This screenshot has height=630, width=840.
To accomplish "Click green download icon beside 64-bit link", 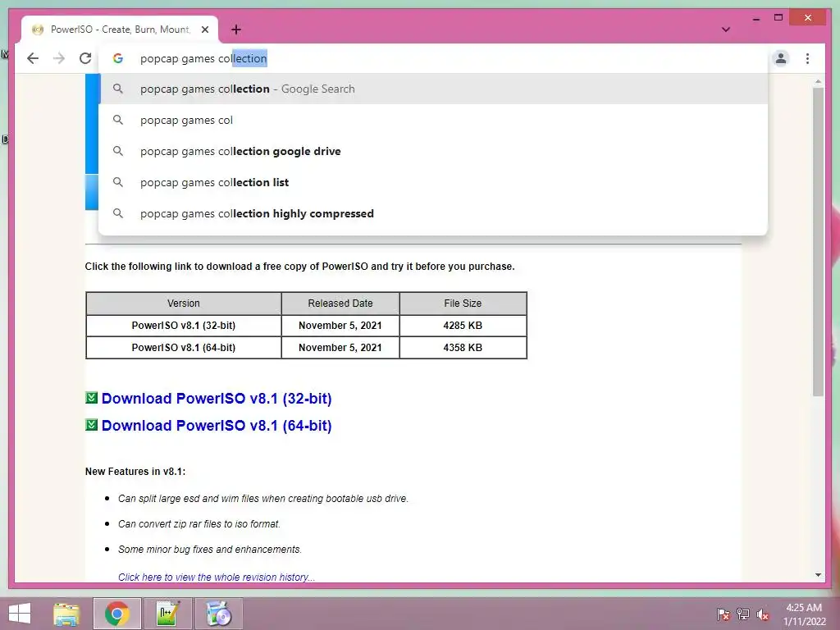I will tap(92, 425).
